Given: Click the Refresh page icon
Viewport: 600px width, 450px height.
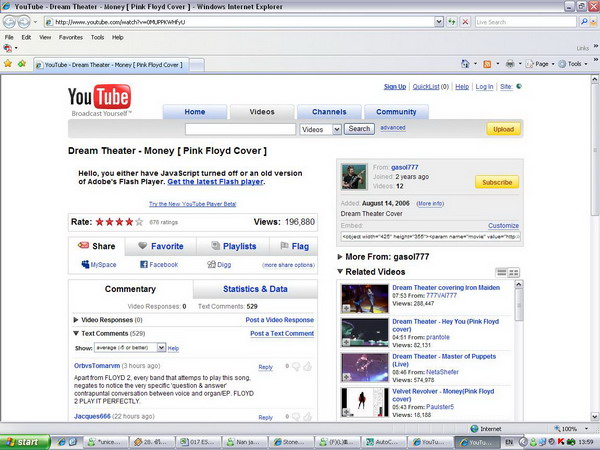Looking at the screenshot, I should tap(452, 22).
